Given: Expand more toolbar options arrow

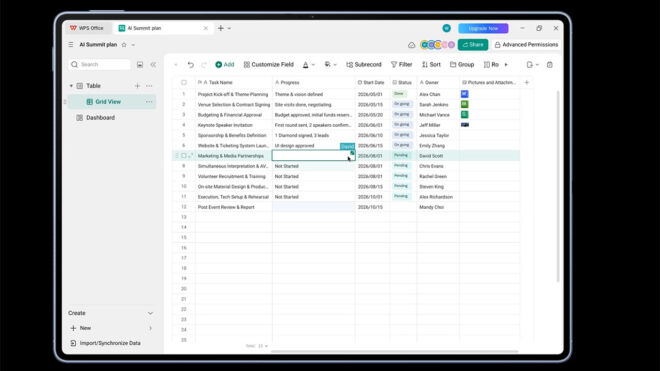Looking at the screenshot, I should click(506, 65).
